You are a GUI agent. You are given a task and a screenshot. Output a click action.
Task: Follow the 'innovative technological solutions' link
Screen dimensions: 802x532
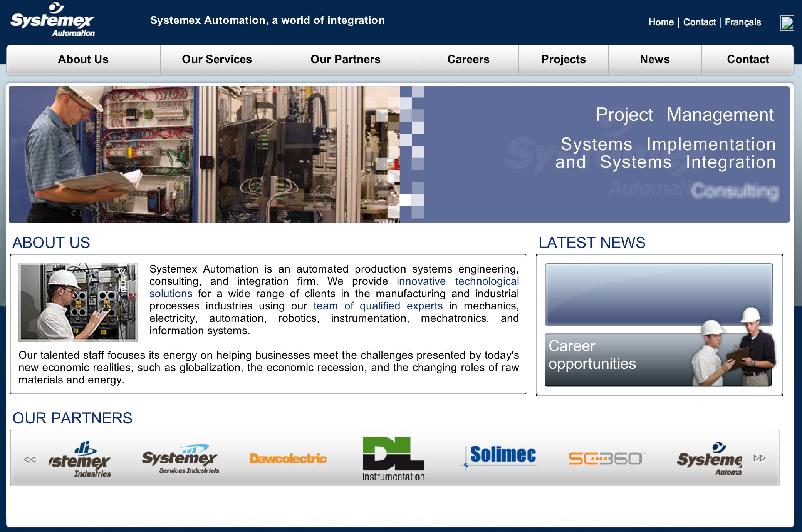pyautogui.click(x=458, y=281)
